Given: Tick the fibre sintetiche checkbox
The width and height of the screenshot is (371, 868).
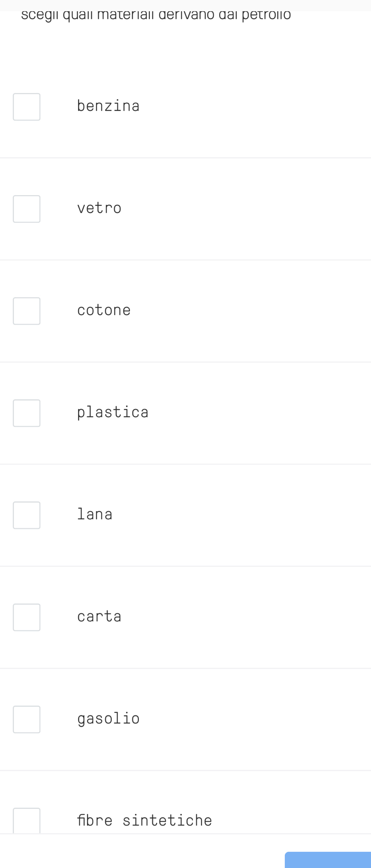Looking at the screenshot, I should pos(27,820).
